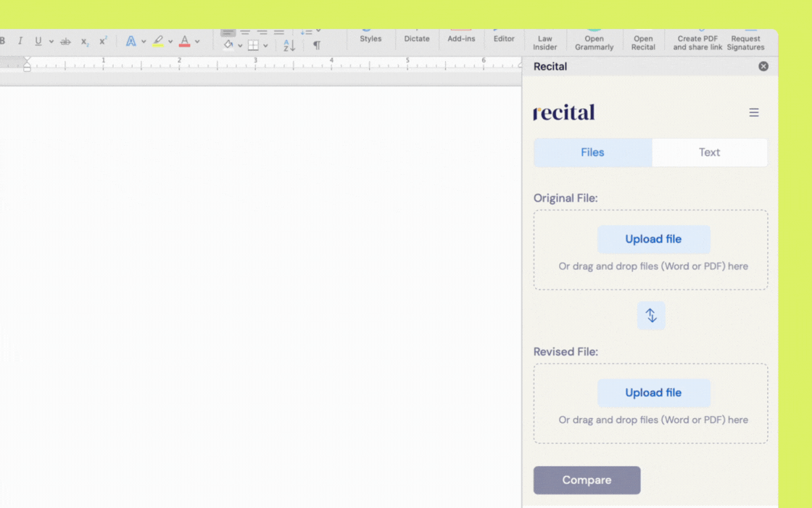Toggle the paragraph marks display
This screenshot has width=812, height=508.
point(315,45)
